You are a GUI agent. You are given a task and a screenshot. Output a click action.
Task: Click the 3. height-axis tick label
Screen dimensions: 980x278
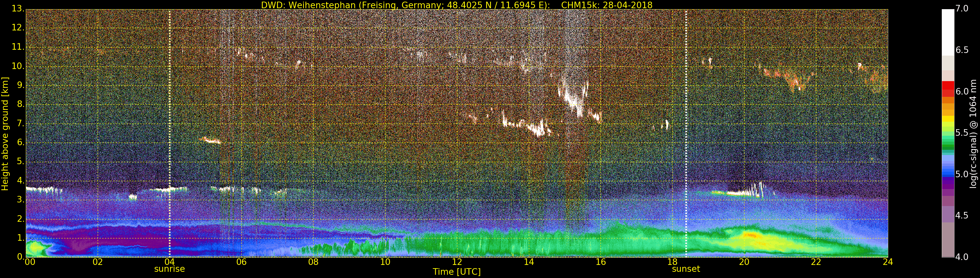pyautogui.click(x=20, y=200)
